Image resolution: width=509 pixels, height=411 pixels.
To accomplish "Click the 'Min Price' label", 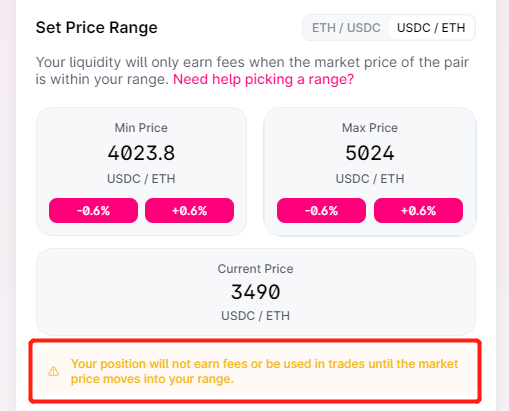I will (x=141, y=128).
